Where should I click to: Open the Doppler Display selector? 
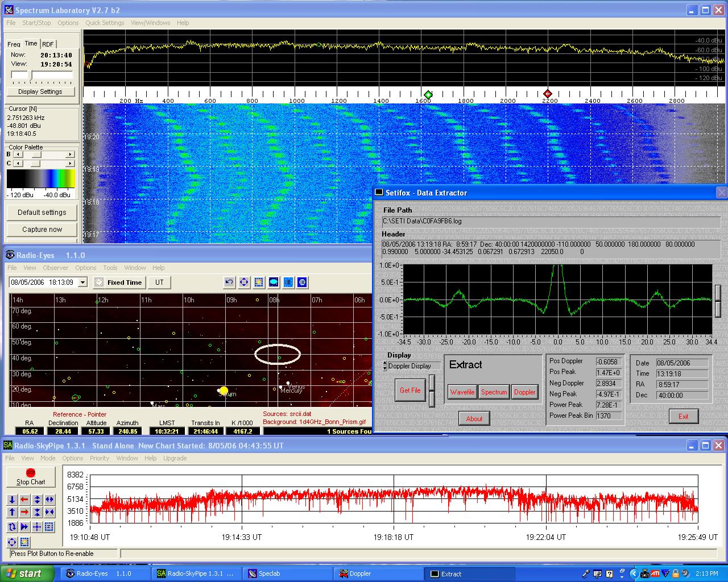413,366
